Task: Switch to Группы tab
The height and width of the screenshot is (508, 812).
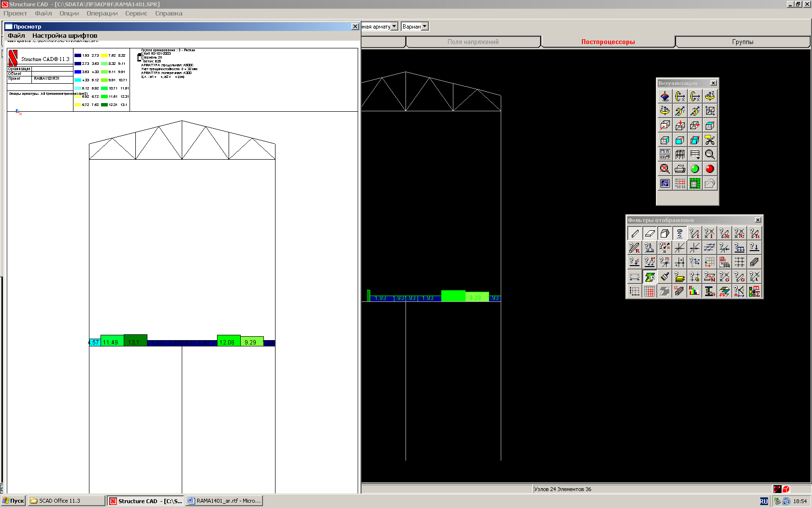Action: [x=743, y=42]
